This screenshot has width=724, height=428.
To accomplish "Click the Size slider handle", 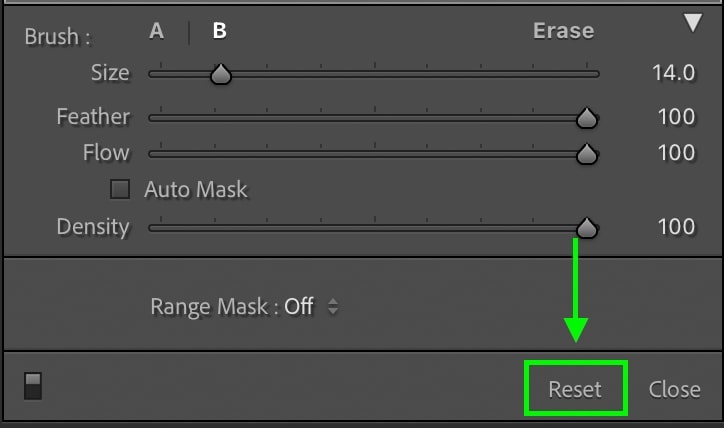I will (221, 74).
